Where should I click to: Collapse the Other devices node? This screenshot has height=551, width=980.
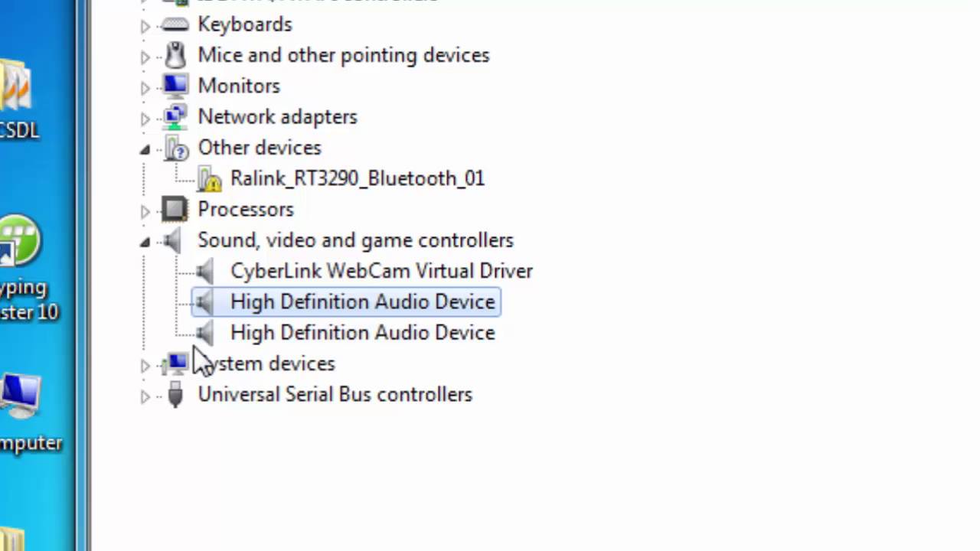(145, 150)
